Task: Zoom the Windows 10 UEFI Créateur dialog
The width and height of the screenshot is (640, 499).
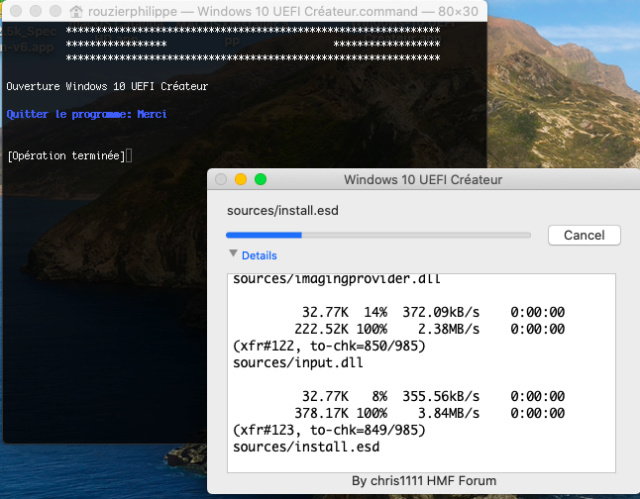Action: tap(260, 180)
